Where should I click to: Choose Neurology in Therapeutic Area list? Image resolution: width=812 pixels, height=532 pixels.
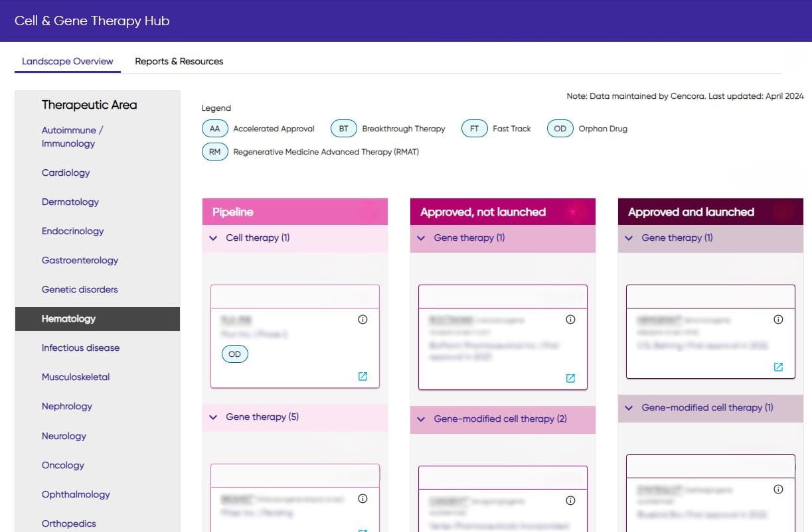pyautogui.click(x=64, y=436)
